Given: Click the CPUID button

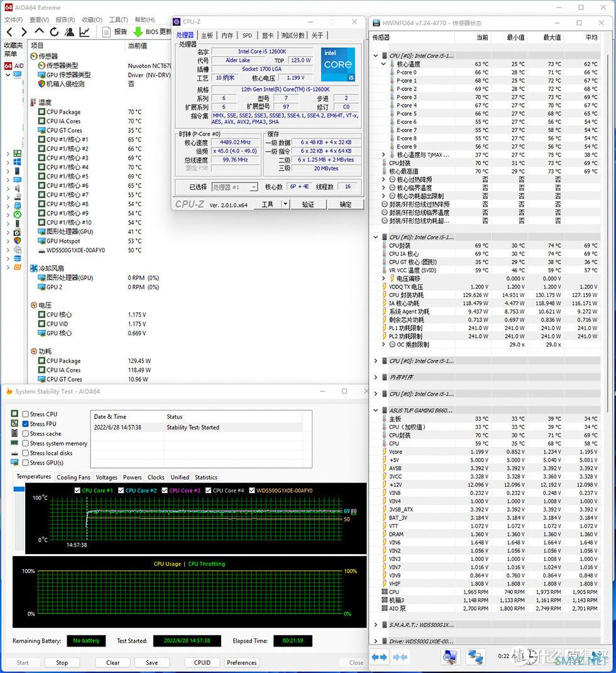Looking at the screenshot, I should (202, 663).
